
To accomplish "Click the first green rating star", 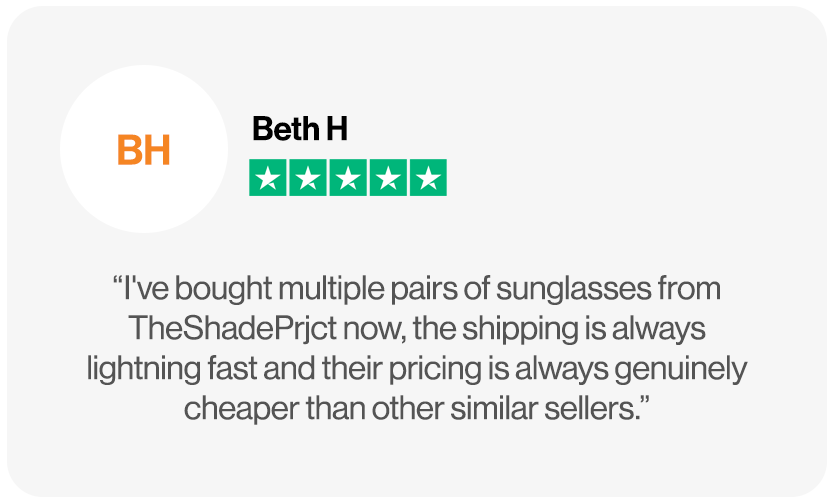I will point(267,178).
